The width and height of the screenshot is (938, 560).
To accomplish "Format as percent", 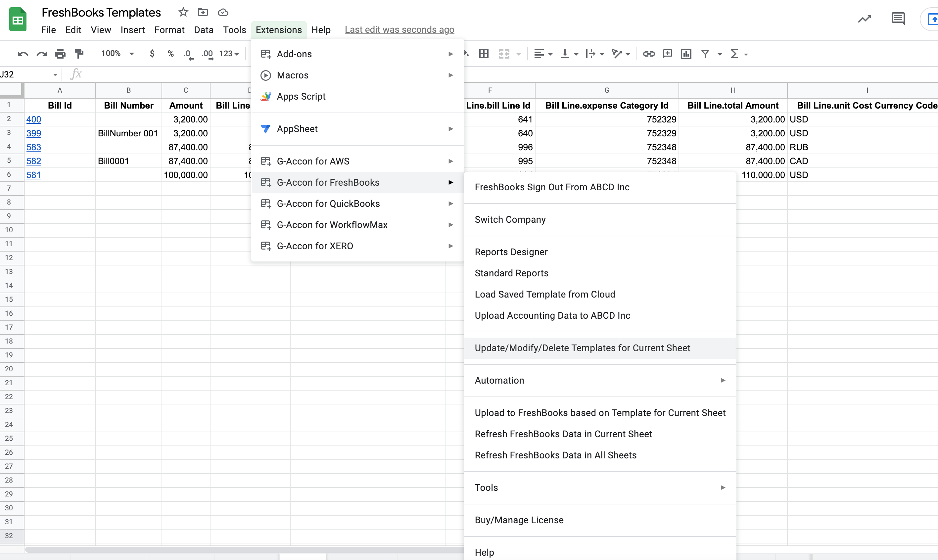I will point(170,54).
